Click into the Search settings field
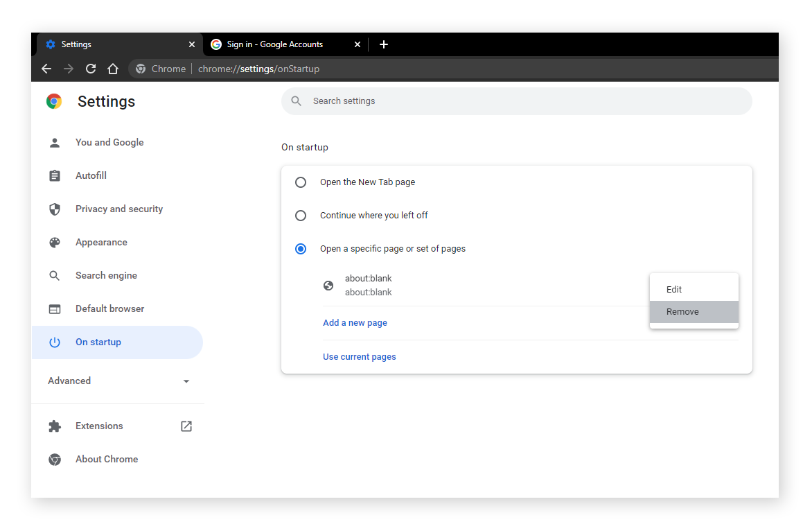Image resolution: width=812 pixels, height=531 pixels. click(x=516, y=101)
